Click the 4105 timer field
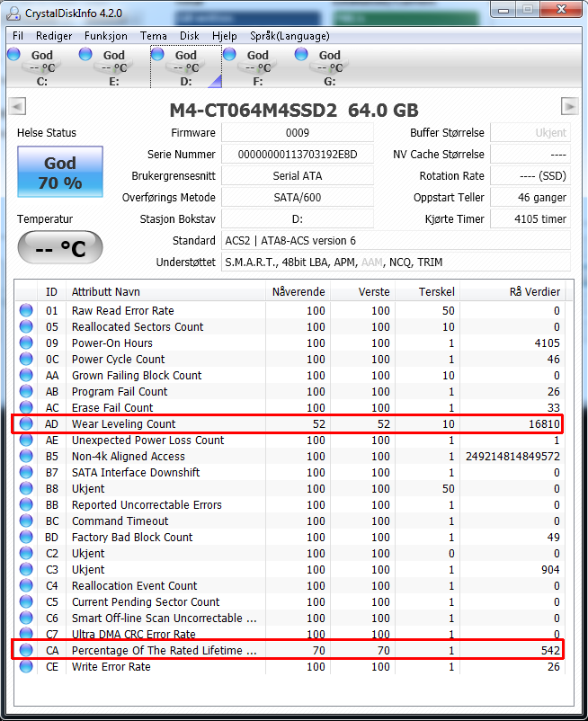This screenshot has height=721, width=588. pos(530,219)
